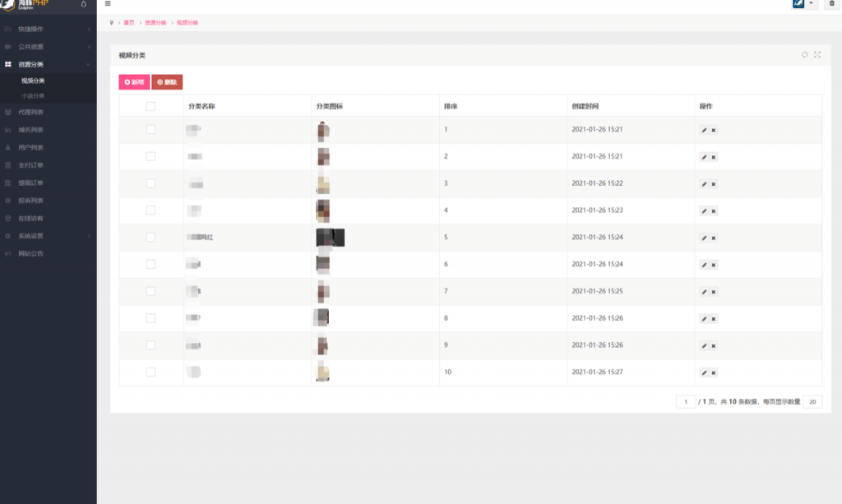Click the 首页 breadcrumb link
842x504 pixels.
click(129, 23)
